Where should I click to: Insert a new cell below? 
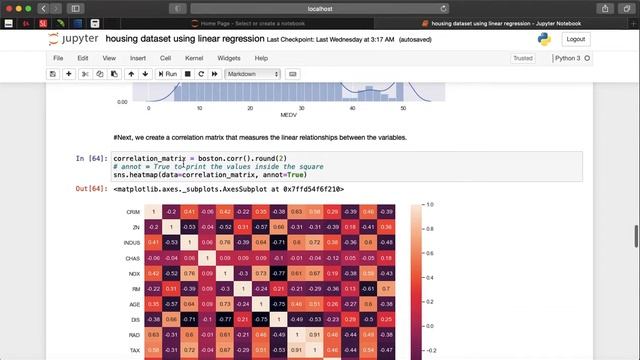(69, 74)
